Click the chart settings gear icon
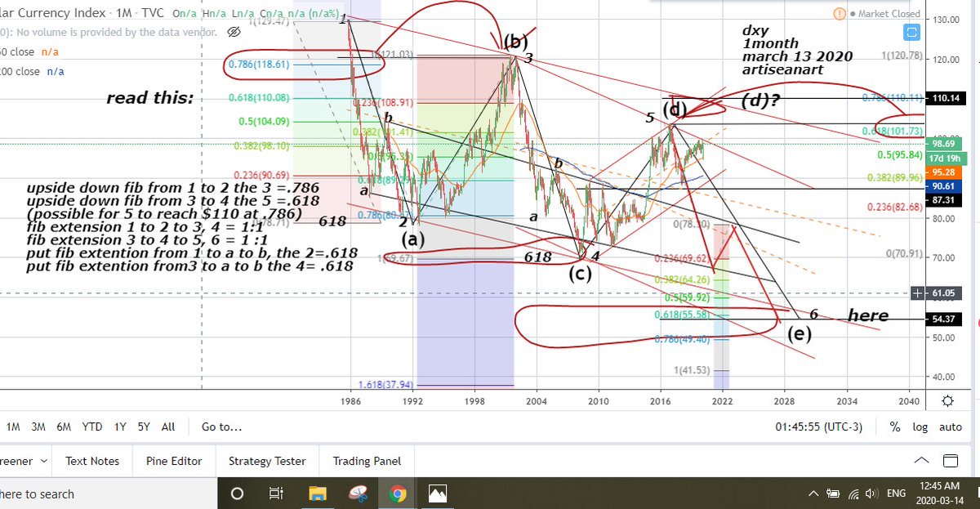980x509 pixels. click(947, 400)
